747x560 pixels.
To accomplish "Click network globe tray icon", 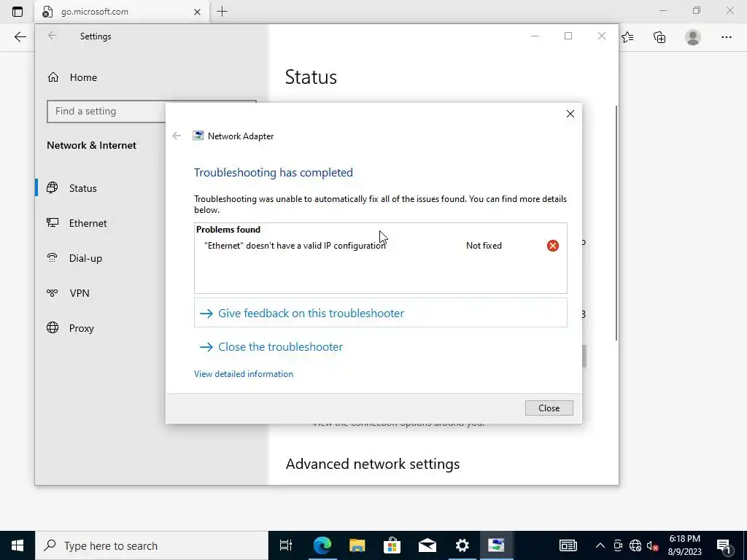I will (x=635, y=545).
